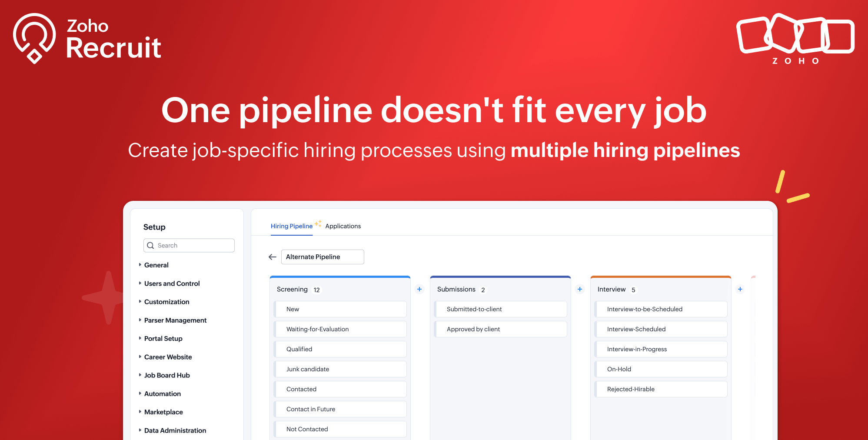Screen dimensions: 868x440
Task: Add a stage after Submissions with plus
Action: [580, 289]
